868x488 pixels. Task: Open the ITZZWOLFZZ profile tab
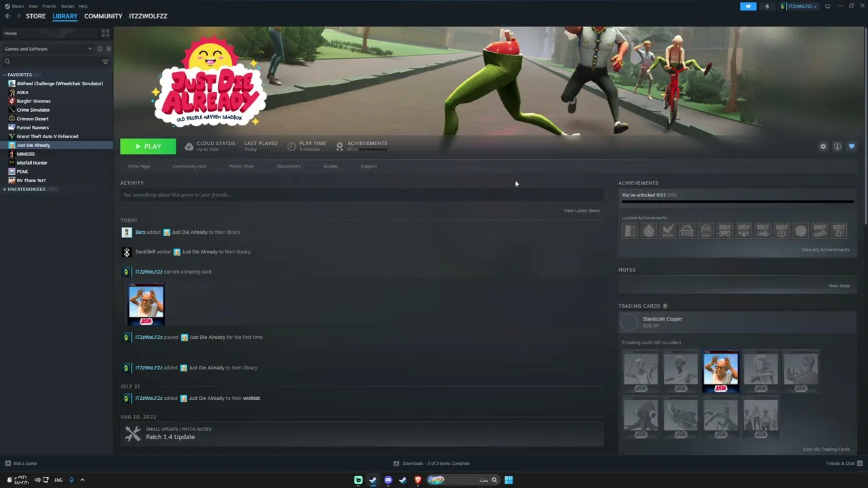[x=148, y=16]
